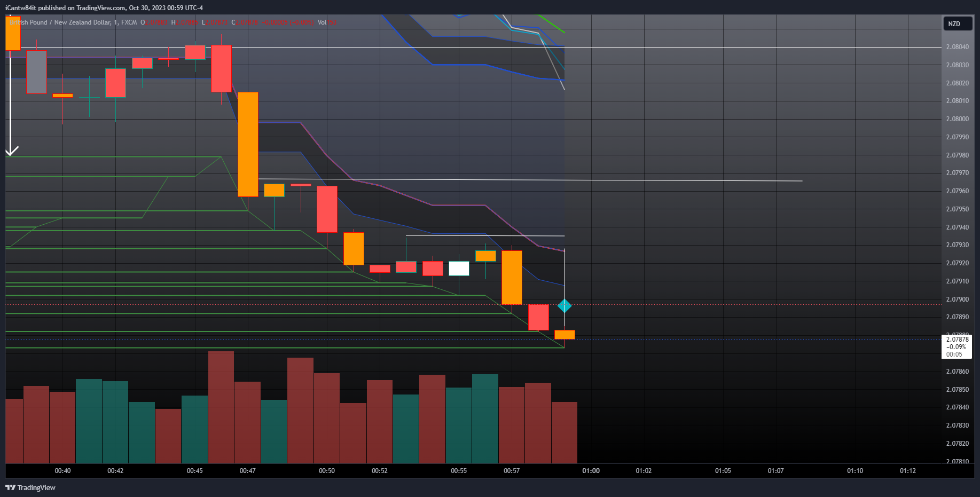Click price axis label 2.08020
This screenshot has width=980, height=497.
957,83
